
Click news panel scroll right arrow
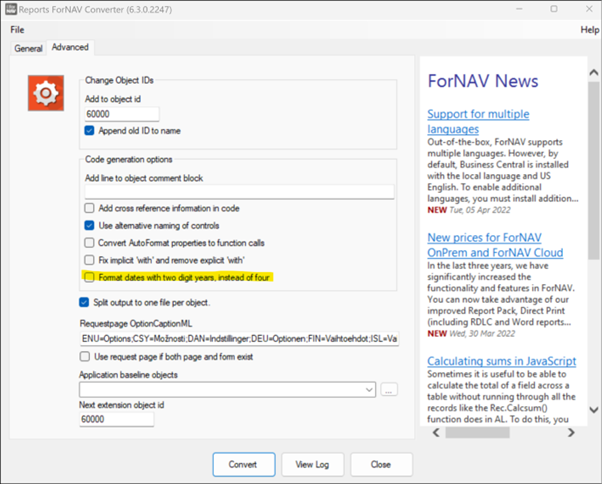[x=571, y=433]
